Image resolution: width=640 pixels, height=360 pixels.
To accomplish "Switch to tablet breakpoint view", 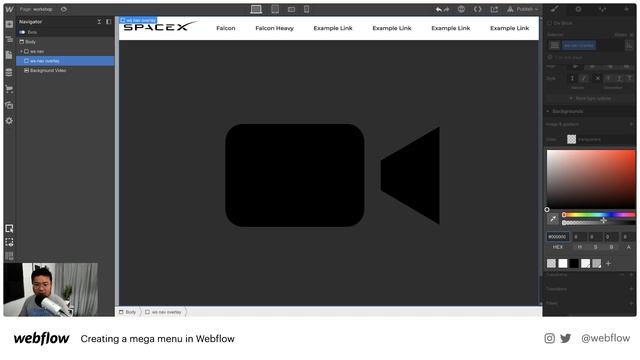I will click(275, 9).
